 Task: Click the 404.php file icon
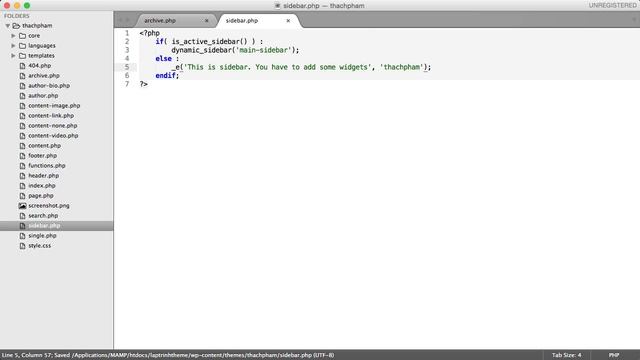point(22,66)
